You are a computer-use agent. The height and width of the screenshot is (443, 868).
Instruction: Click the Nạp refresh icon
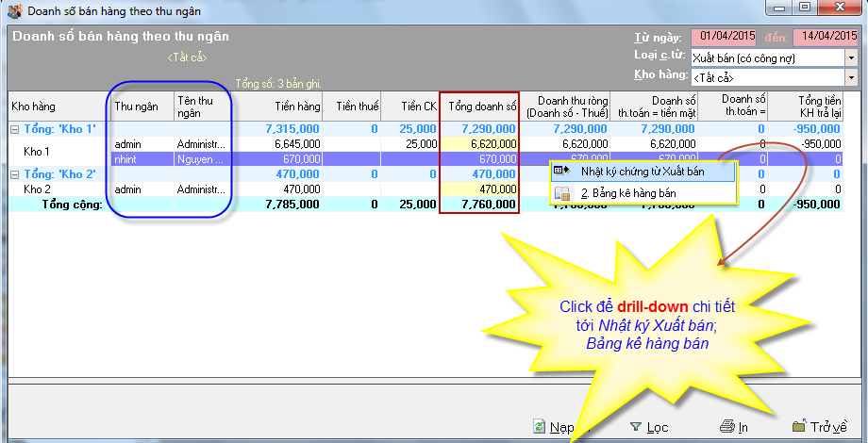click(x=540, y=427)
